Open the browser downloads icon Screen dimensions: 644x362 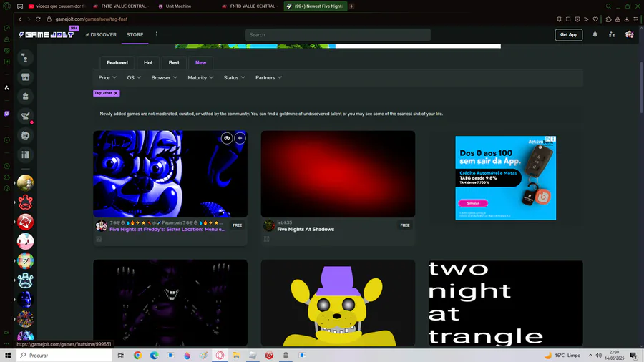tap(626, 19)
